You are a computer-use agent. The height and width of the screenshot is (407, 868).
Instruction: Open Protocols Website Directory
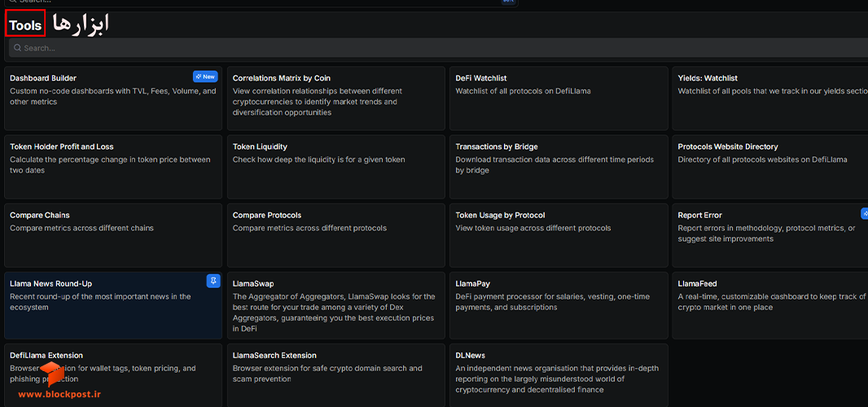pyautogui.click(x=770, y=167)
